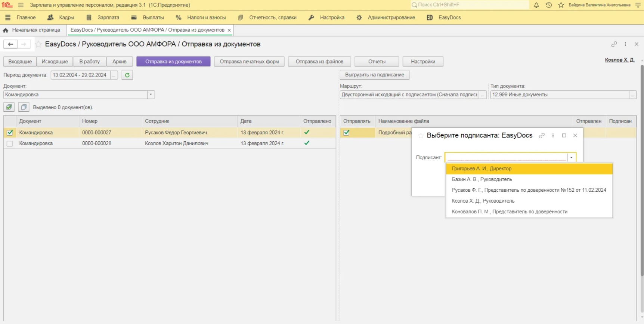
Task: Open the period selection ellipsis button
Action: tap(114, 75)
